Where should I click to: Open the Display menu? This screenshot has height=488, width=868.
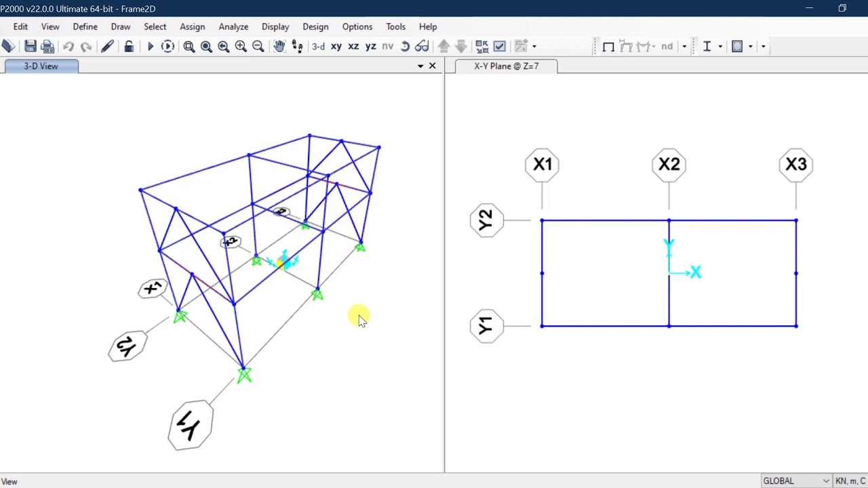pos(275,26)
